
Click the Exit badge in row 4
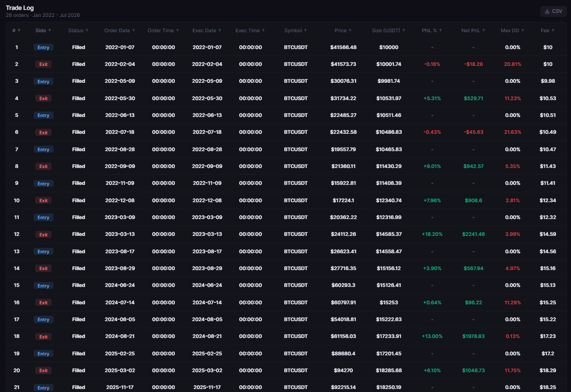coord(43,98)
